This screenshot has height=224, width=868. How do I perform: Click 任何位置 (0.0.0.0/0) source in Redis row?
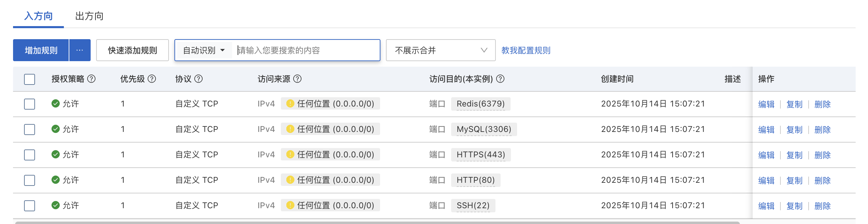(x=330, y=103)
